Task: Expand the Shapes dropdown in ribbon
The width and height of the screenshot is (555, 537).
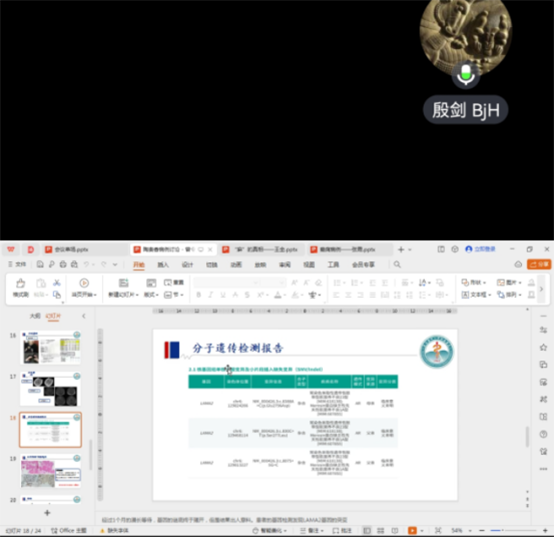Action: point(474,282)
